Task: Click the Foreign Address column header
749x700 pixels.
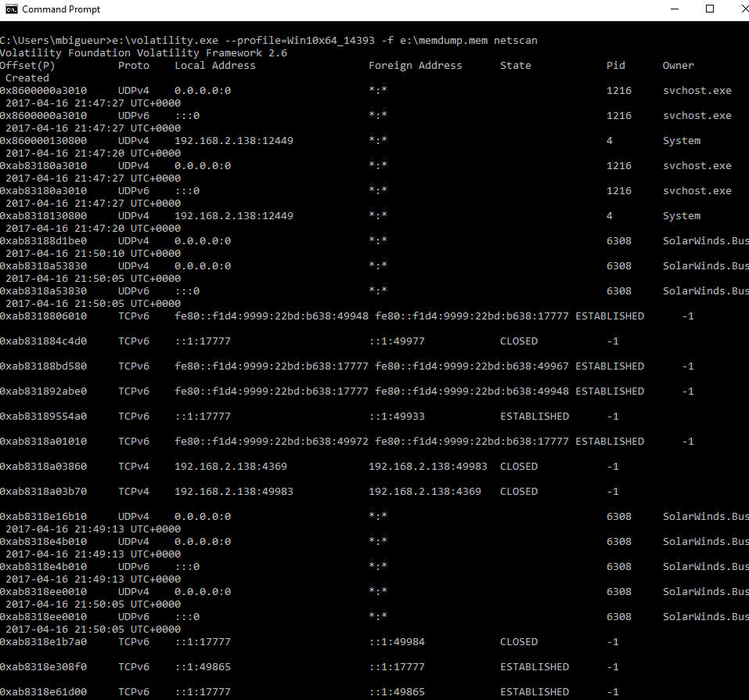Action: point(416,66)
